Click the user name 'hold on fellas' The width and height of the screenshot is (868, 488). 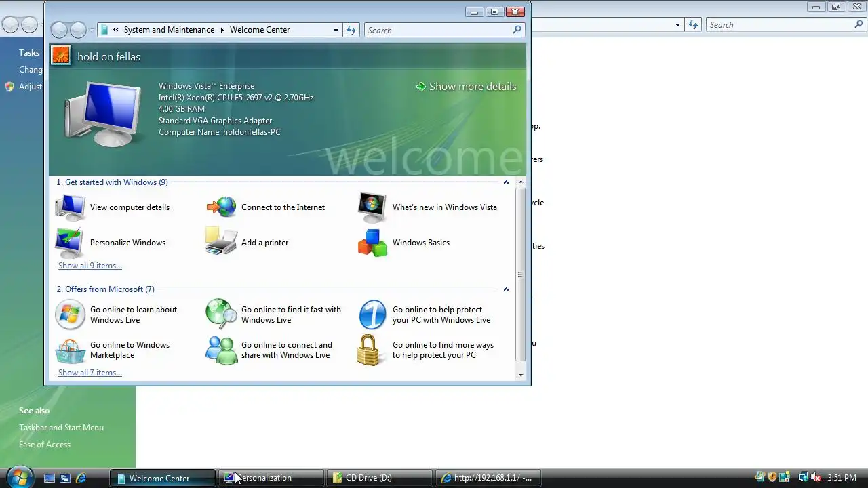pos(108,56)
